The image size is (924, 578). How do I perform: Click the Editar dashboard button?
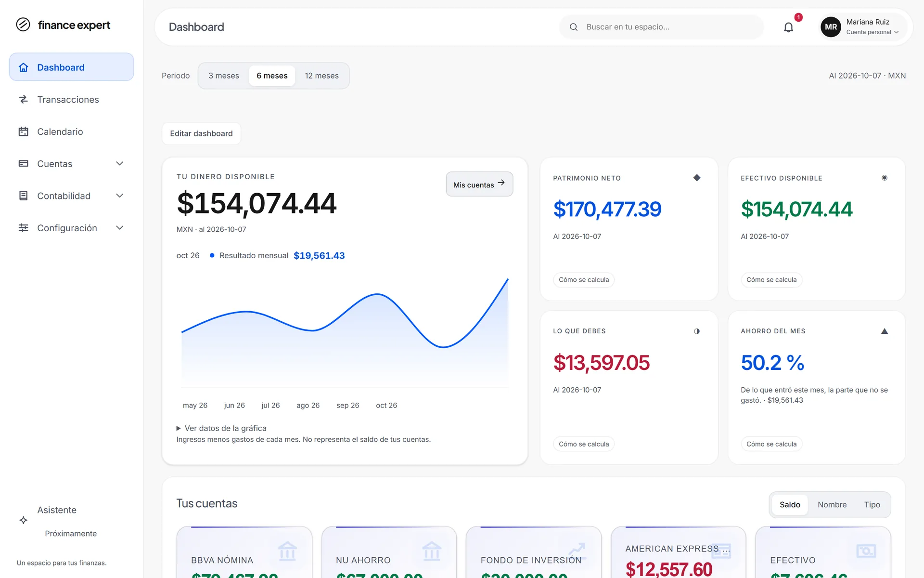(201, 133)
